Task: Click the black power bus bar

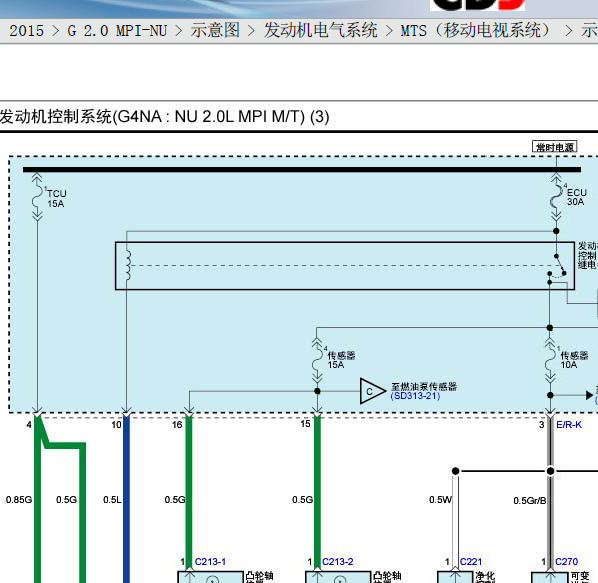Action: pos(302,170)
